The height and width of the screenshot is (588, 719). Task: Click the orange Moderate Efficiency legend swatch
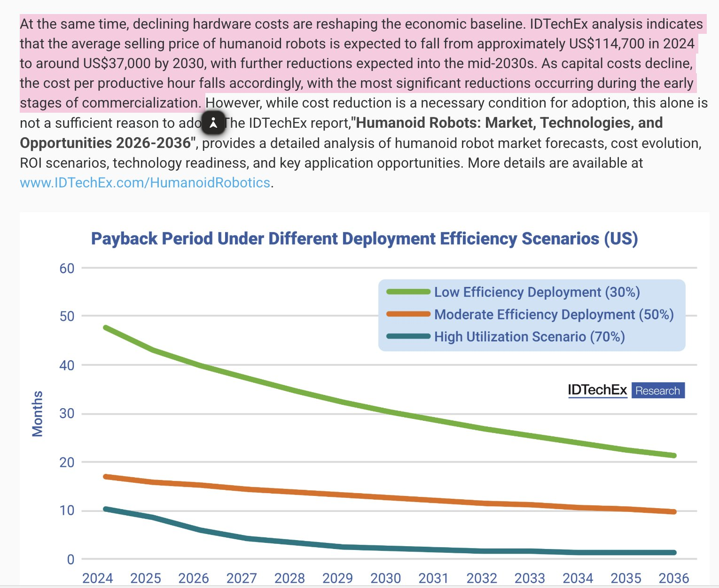408,314
